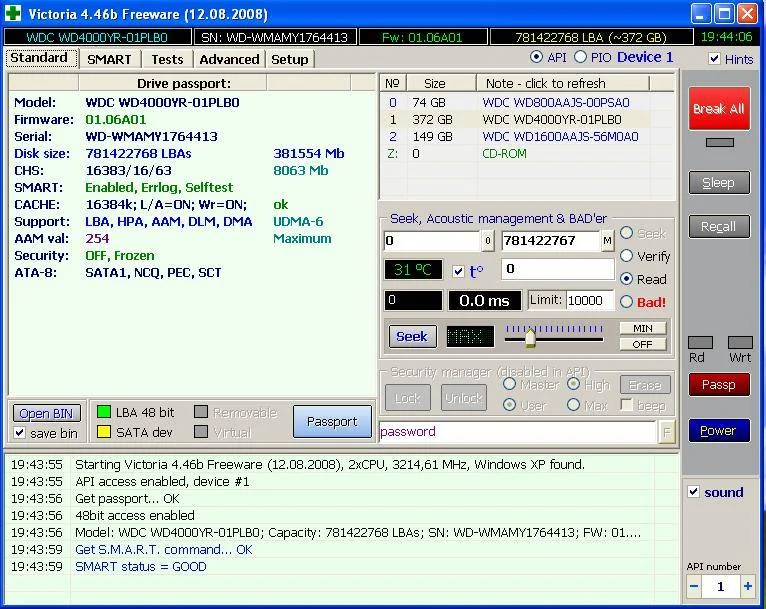Click the red Break All button

click(718, 108)
